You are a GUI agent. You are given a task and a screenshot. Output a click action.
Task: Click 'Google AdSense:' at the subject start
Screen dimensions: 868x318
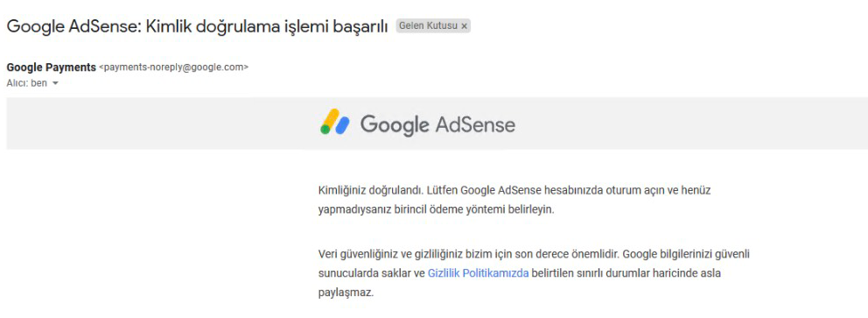coord(73,26)
